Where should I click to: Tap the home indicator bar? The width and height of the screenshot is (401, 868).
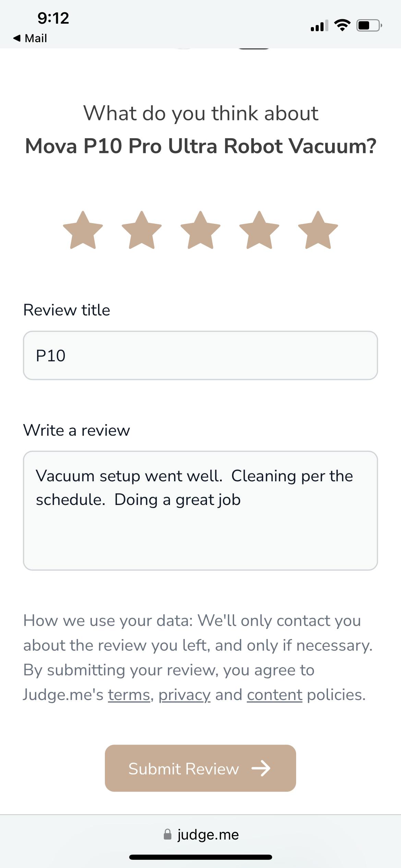tap(200, 857)
